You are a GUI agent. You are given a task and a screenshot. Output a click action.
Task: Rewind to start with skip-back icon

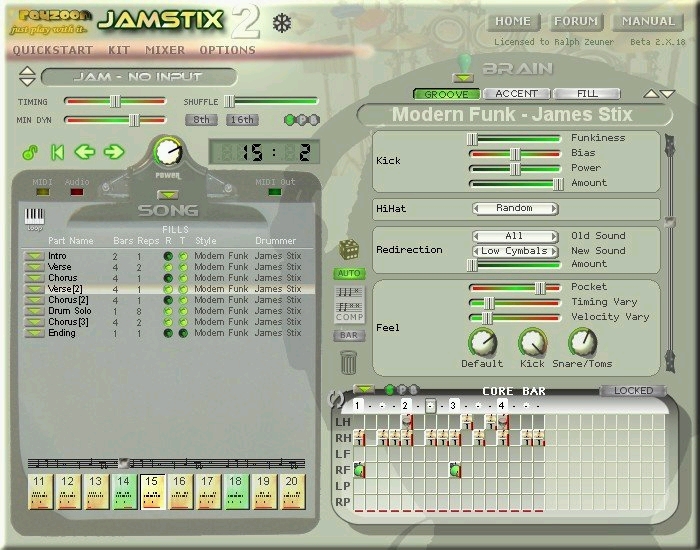57,152
